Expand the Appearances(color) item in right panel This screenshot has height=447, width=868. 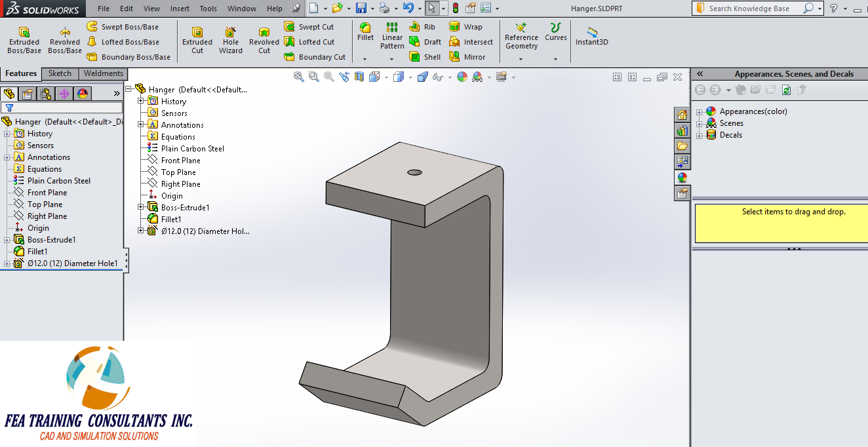[x=701, y=111]
